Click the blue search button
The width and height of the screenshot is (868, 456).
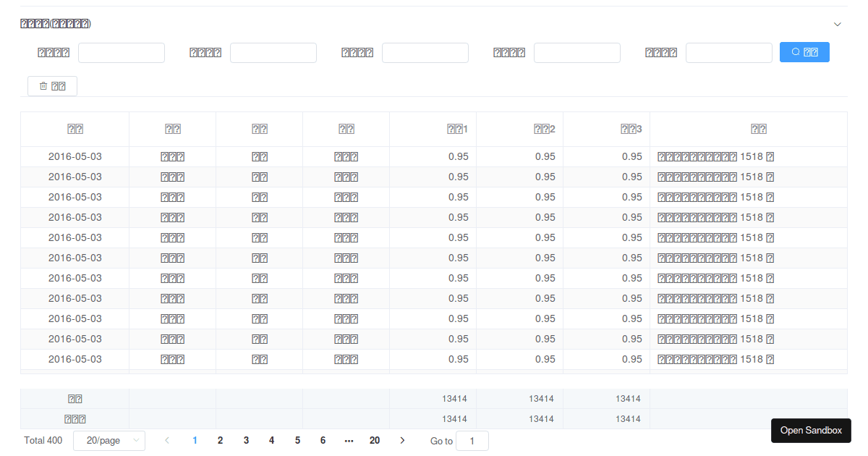(x=804, y=51)
